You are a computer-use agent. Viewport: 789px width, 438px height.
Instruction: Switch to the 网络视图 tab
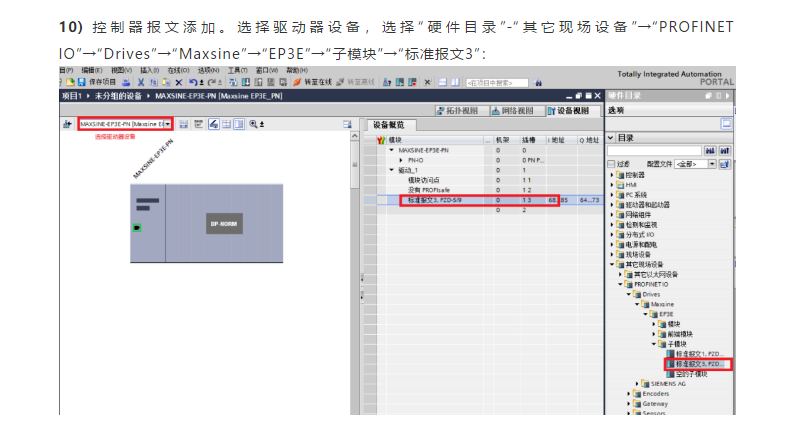click(x=516, y=110)
